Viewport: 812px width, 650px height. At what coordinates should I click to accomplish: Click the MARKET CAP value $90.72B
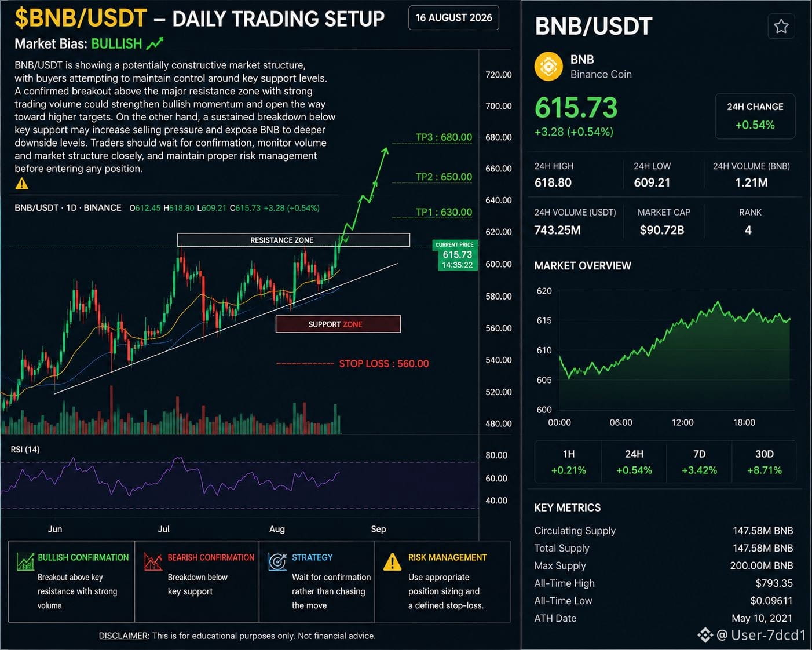click(x=662, y=230)
